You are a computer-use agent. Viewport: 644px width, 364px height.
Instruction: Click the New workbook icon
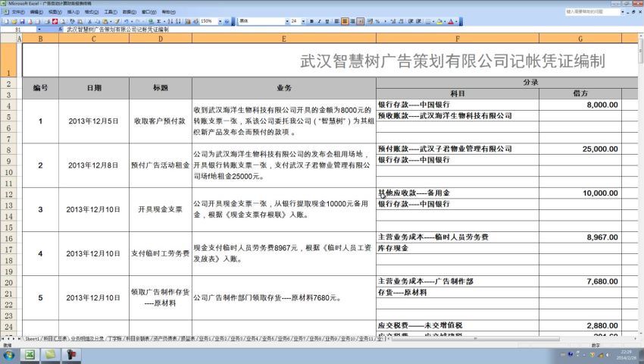[x=6, y=21]
